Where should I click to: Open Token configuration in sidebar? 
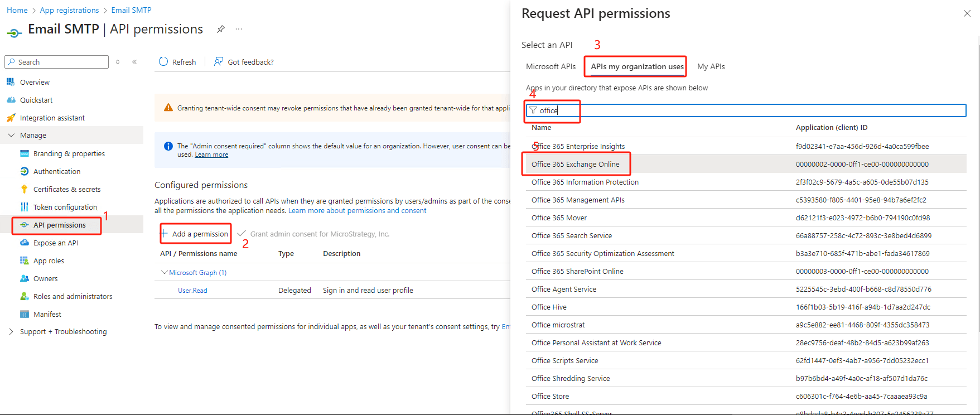click(x=65, y=207)
